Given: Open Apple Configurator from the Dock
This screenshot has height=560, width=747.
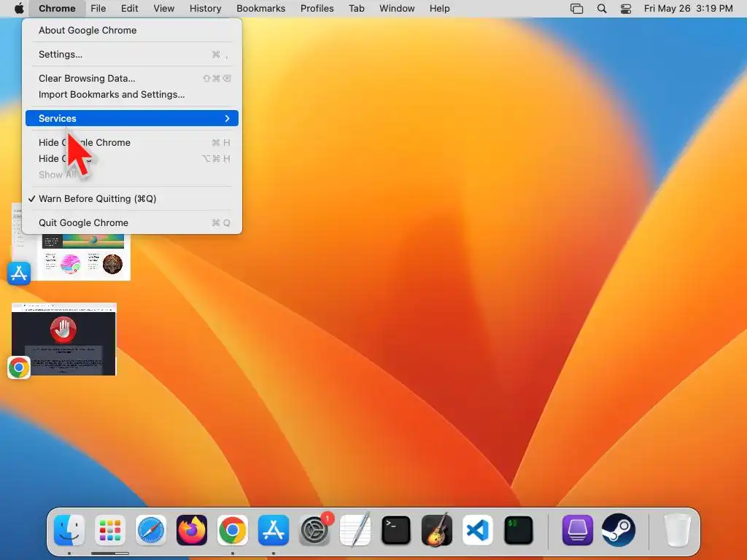Looking at the screenshot, I should coord(578,529).
